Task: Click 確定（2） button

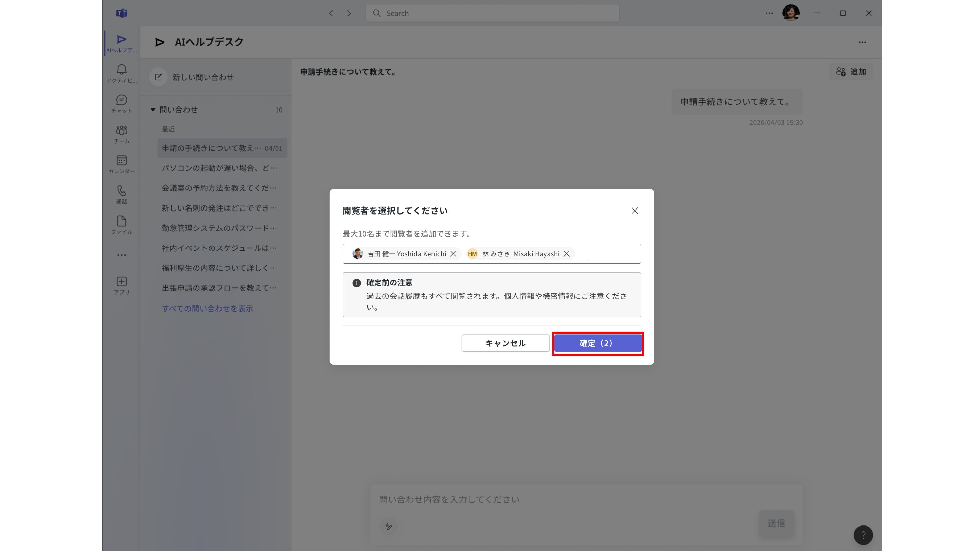Action: pyautogui.click(x=598, y=343)
